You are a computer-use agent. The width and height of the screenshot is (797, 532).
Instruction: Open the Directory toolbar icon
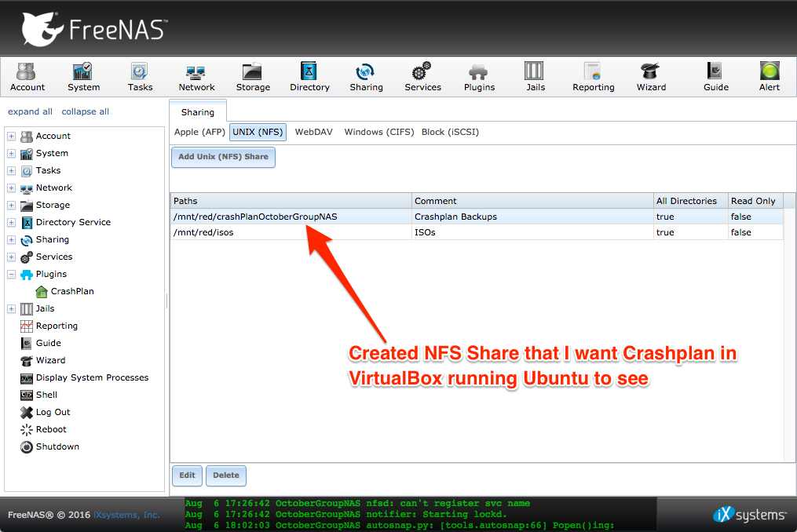[309, 77]
